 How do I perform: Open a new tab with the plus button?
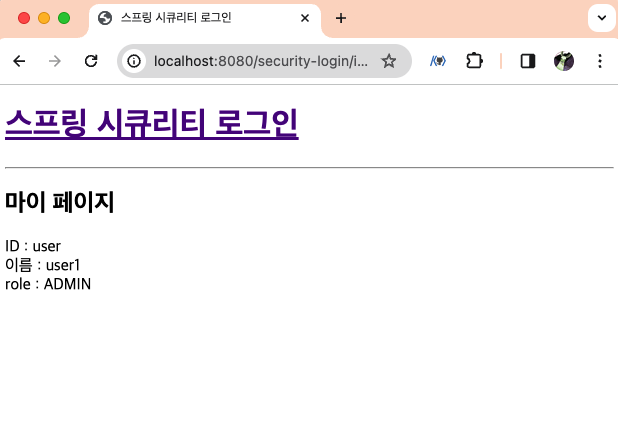pos(341,18)
